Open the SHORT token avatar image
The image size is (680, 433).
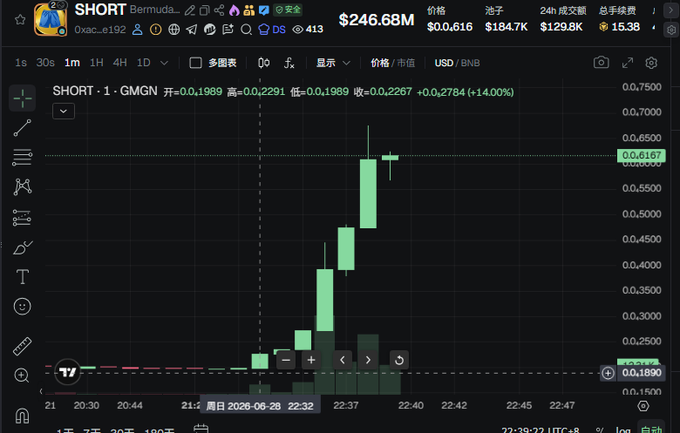coord(50,20)
